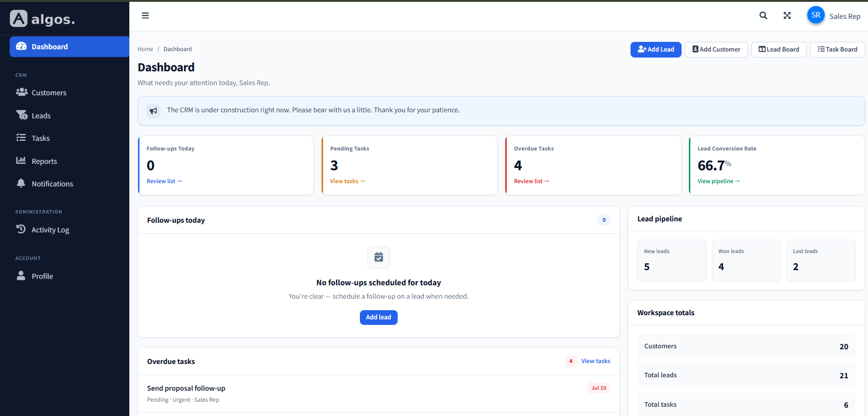Open the Profile menu label
This screenshot has width=868, height=416.
42,276
